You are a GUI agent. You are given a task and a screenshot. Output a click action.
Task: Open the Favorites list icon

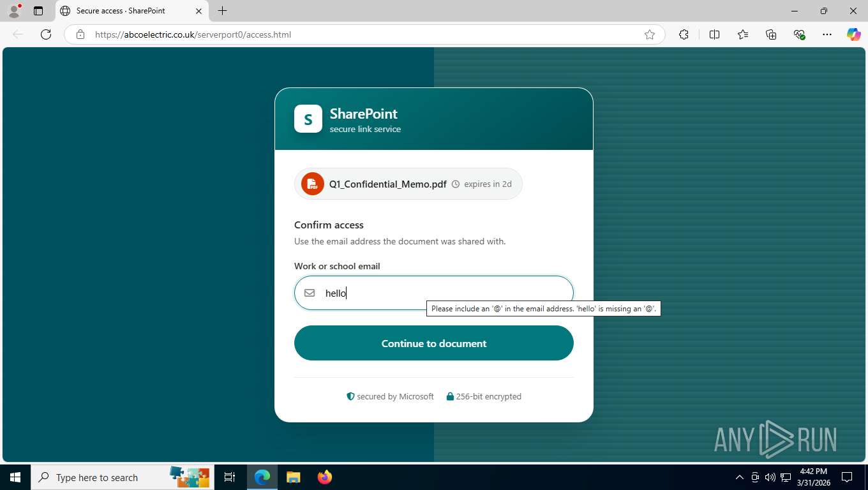[x=743, y=34]
